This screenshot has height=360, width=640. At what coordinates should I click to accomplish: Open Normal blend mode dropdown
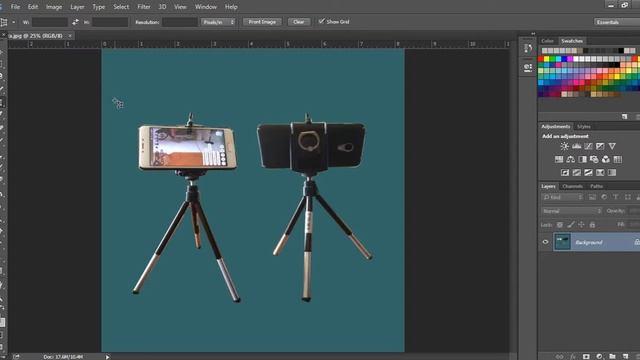[571, 211]
